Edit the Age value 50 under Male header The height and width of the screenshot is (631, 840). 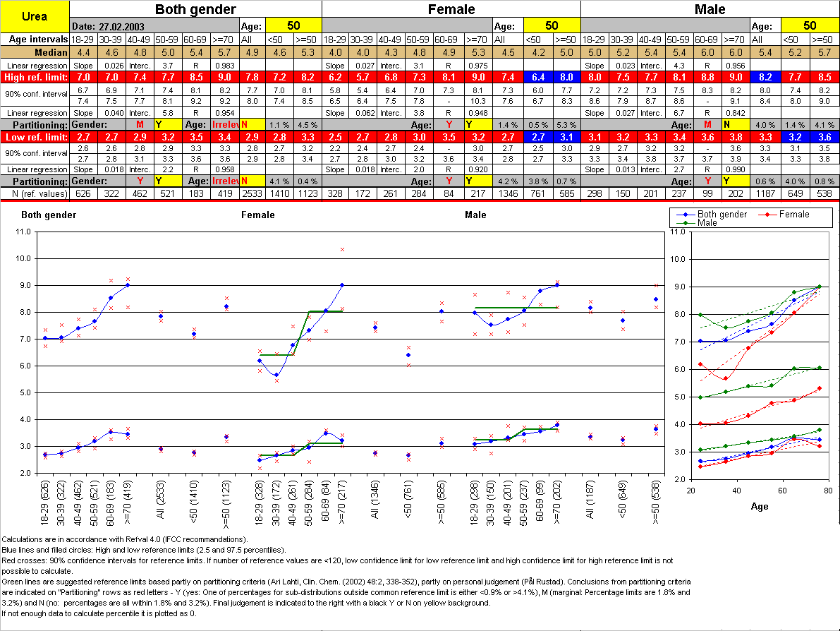tap(810, 25)
